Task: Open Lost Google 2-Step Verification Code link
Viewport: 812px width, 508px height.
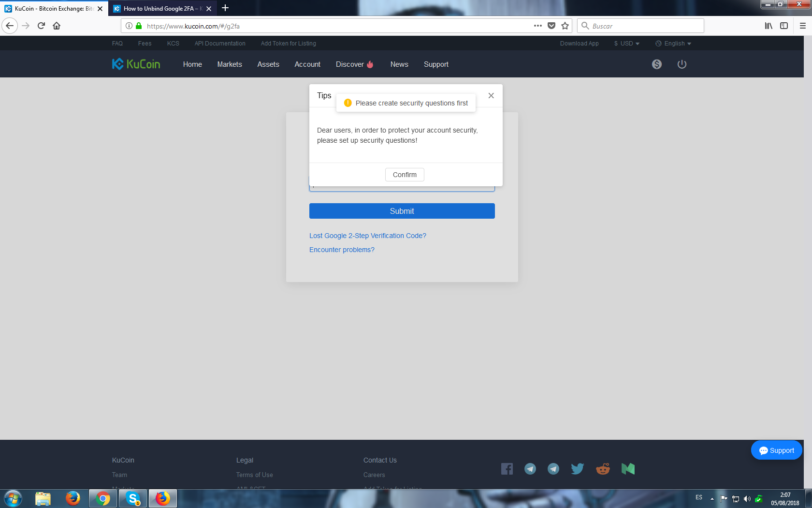Action: (368, 236)
